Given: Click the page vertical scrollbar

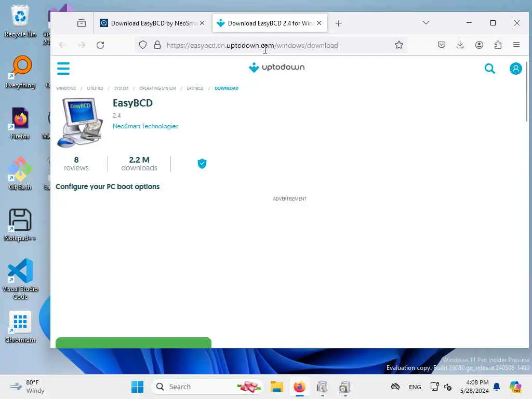Looking at the screenshot, I should click(527, 91).
